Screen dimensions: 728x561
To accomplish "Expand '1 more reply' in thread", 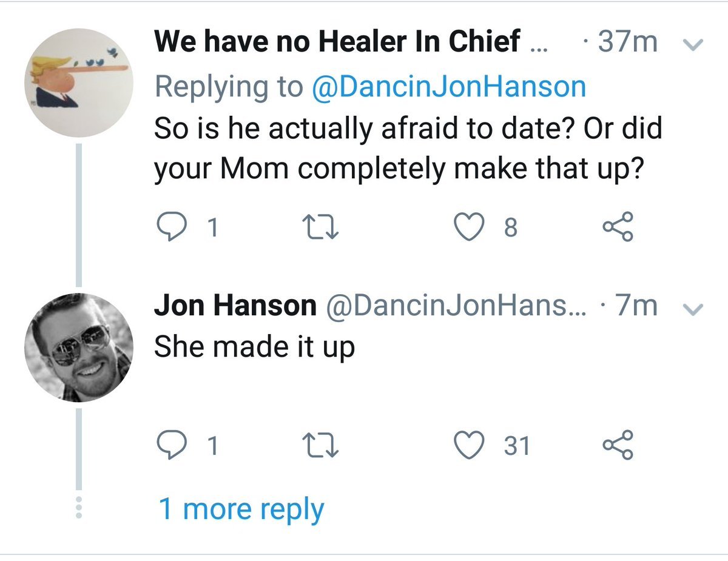I will coord(241,509).
